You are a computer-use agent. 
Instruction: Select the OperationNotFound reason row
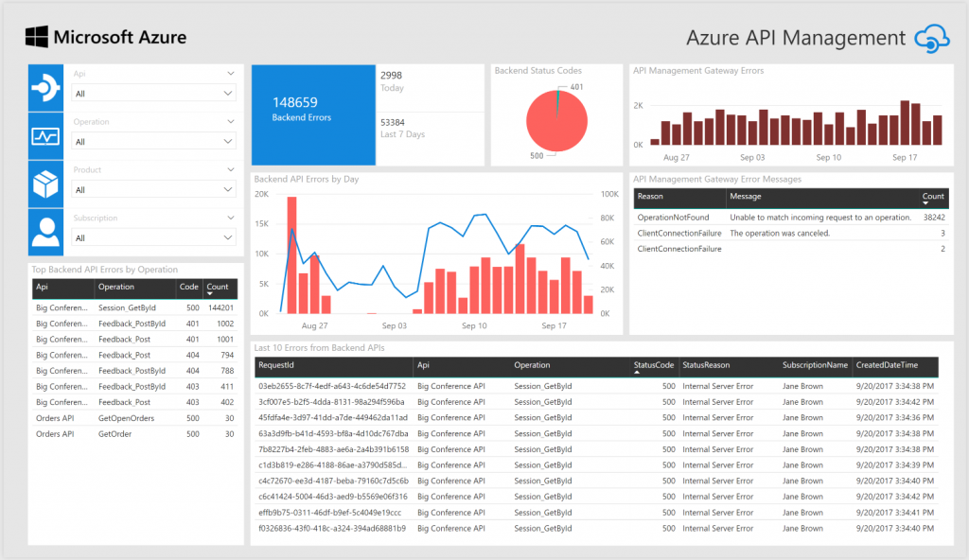click(x=791, y=218)
